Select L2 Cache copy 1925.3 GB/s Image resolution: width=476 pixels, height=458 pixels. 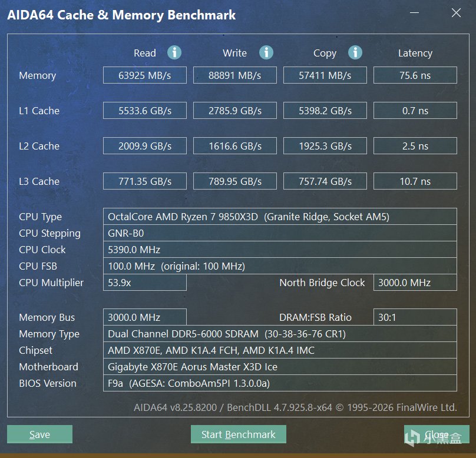tap(325, 146)
